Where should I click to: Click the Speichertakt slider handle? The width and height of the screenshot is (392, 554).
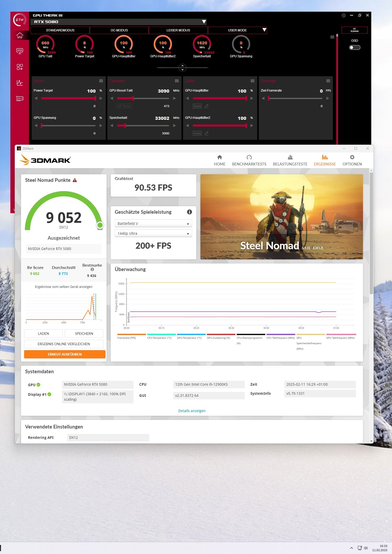pyautogui.click(x=125, y=126)
